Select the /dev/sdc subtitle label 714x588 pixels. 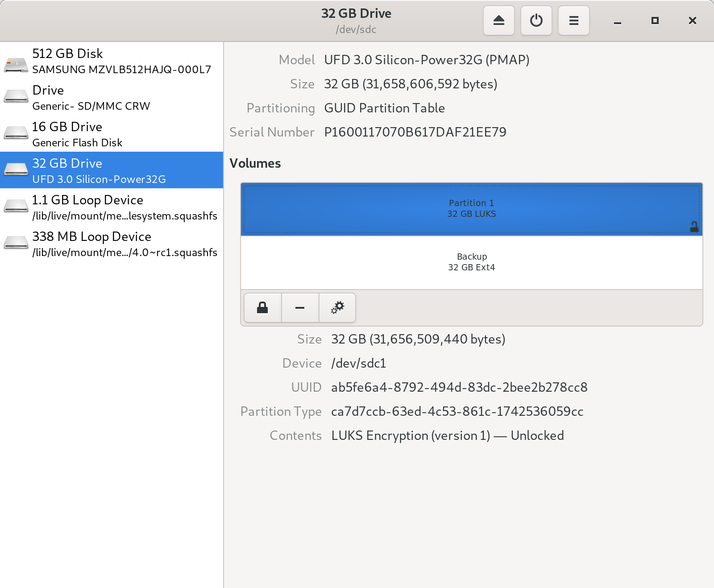click(357, 29)
